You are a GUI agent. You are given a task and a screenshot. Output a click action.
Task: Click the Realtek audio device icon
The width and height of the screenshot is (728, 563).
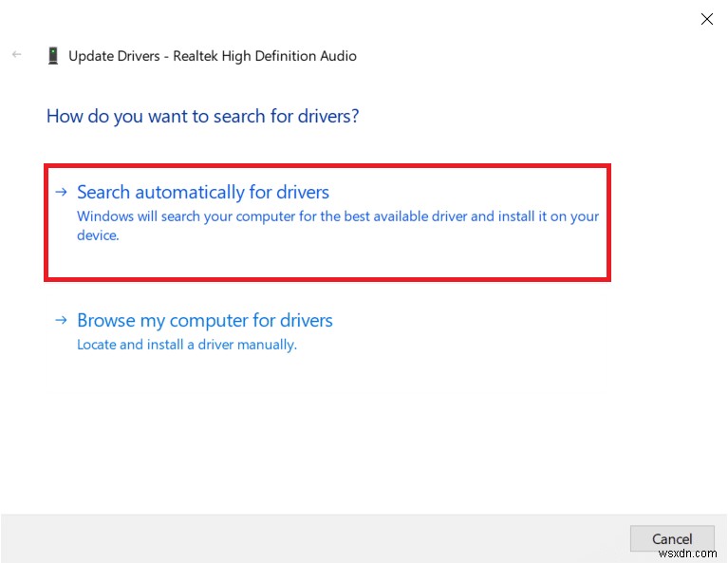tap(53, 56)
